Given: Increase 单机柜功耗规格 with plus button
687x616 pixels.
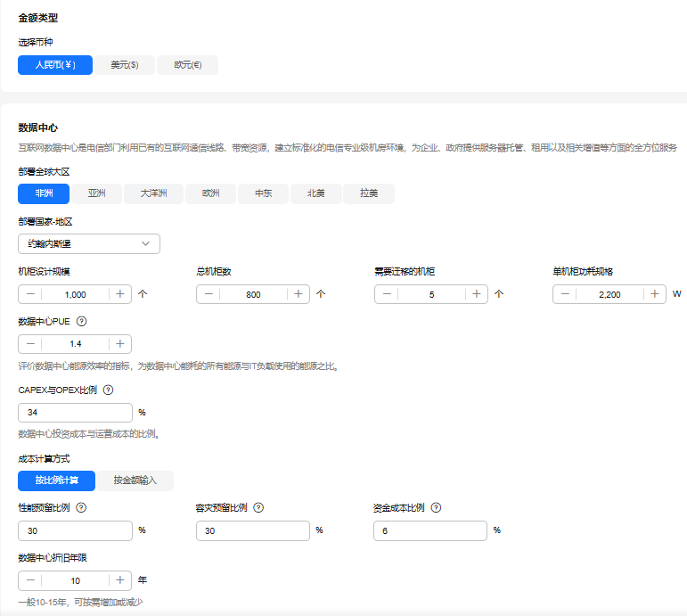Looking at the screenshot, I should (655, 294).
